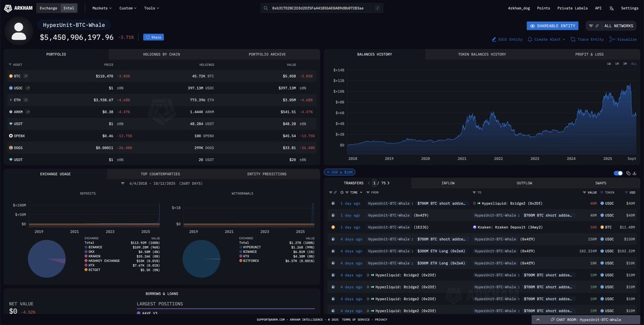Remove the USD ≥ $10K filter chip
This screenshot has width=644, height=325.
click(328, 172)
